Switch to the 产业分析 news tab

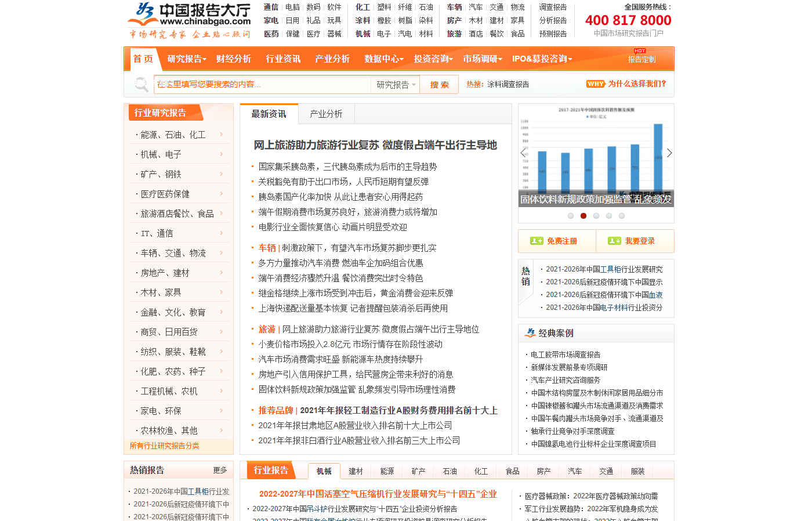326,114
